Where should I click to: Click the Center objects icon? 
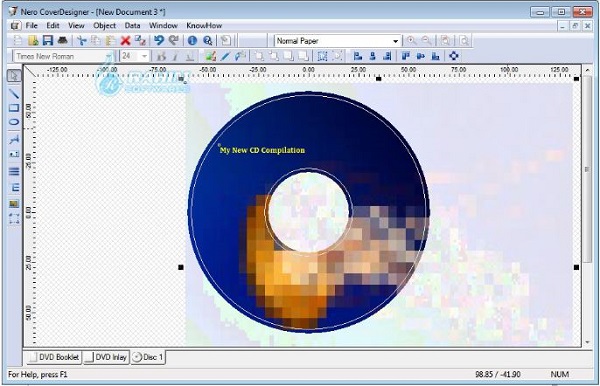[454, 56]
